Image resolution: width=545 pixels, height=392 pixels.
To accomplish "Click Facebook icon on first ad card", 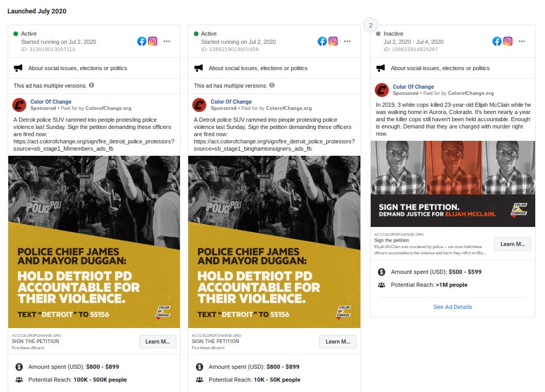I will [142, 41].
